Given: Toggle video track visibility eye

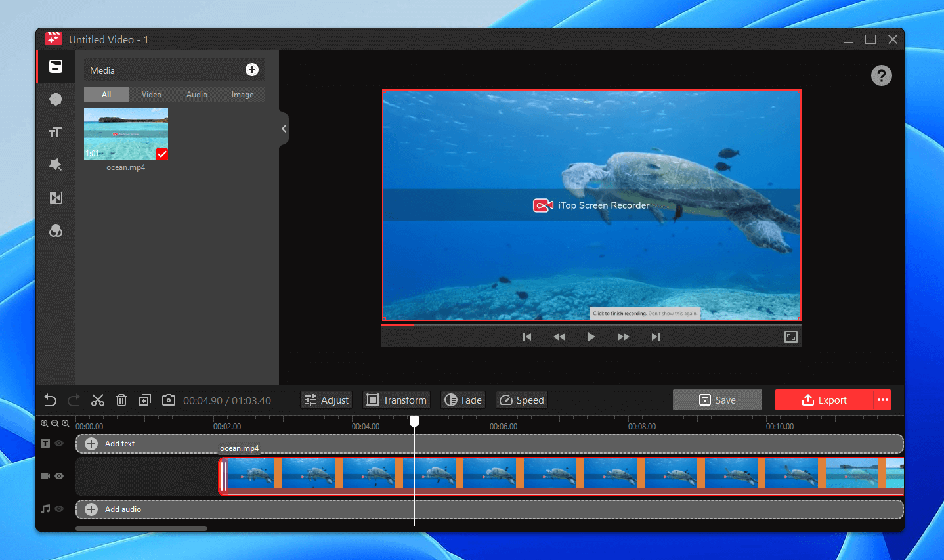Looking at the screenshot, I should point(59,476).
